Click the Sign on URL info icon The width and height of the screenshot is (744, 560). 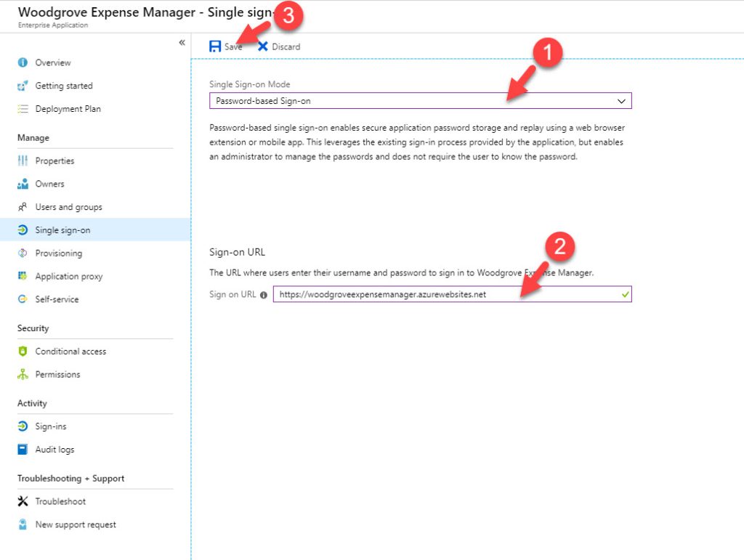263,295
